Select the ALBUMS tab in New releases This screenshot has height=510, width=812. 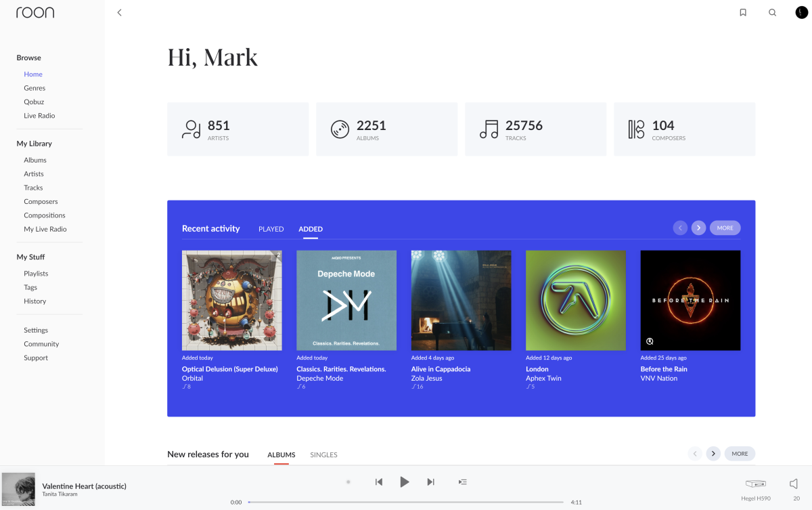[281, 454]
